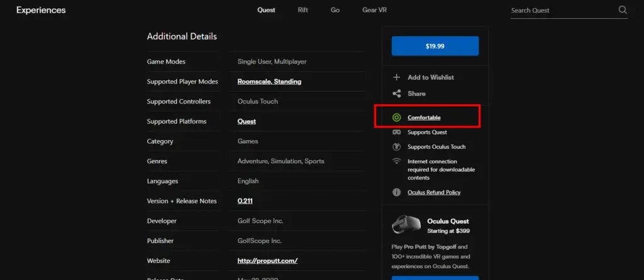Image resolution: width=644 pixels, height=280 pixels.
Task: Click the Additional Details heading
Action: (x=182, y=36)
